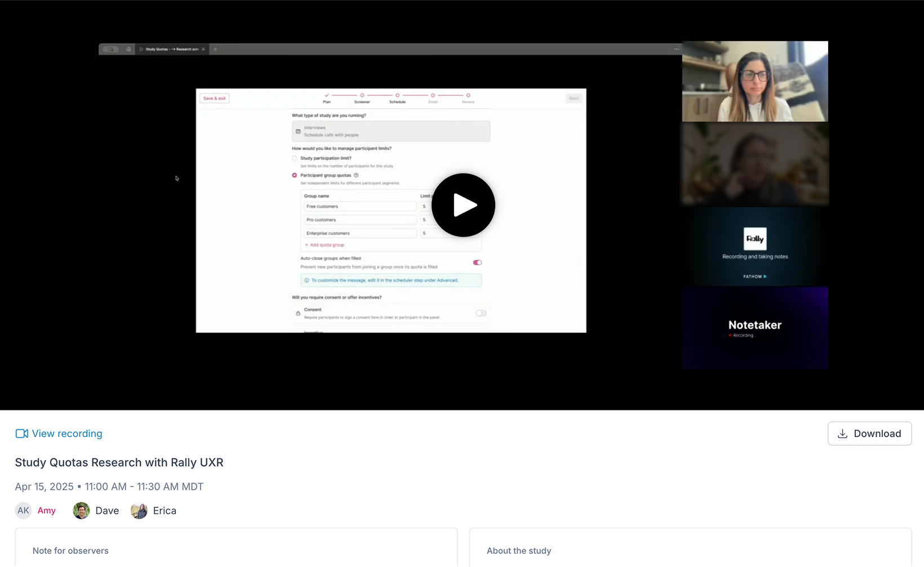Viewport: 924px width, 567px height.
Task: Click the Save & exit button
Action: [x=214, y=99]
